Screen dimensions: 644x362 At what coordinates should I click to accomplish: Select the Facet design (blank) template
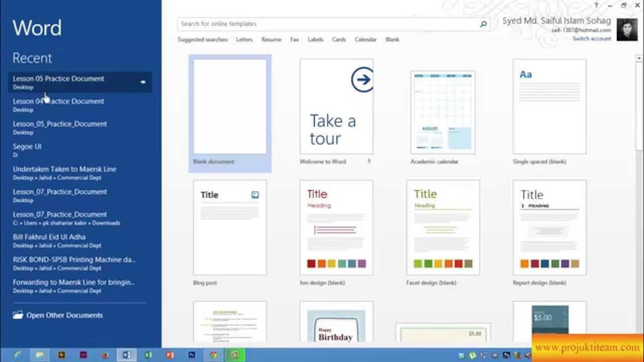tap(443, 228)
